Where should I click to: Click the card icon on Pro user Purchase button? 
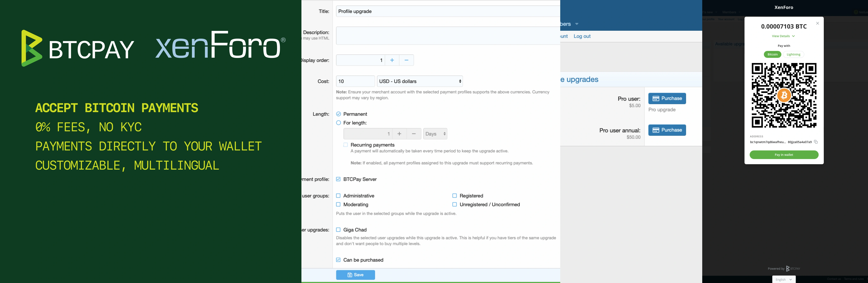656,98
